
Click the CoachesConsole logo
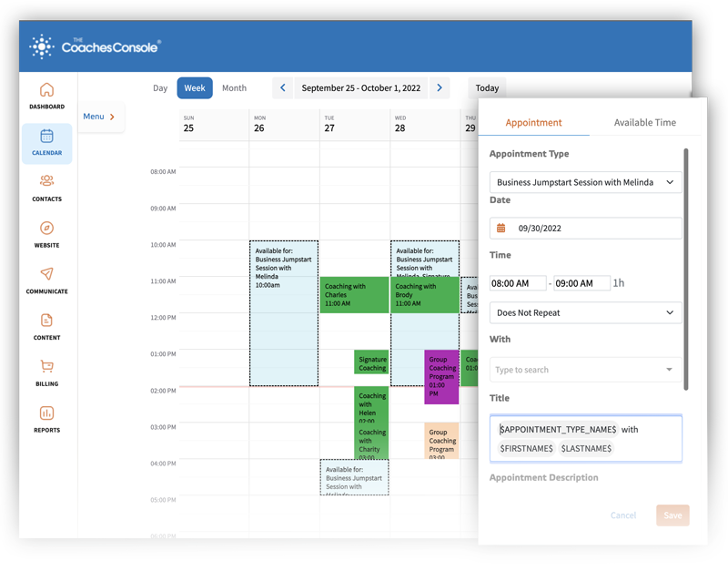tap(96, 46)
